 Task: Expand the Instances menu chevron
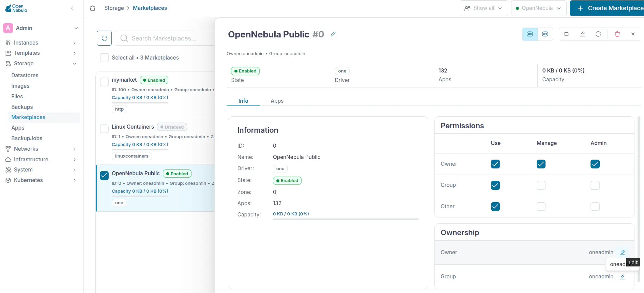75,43
